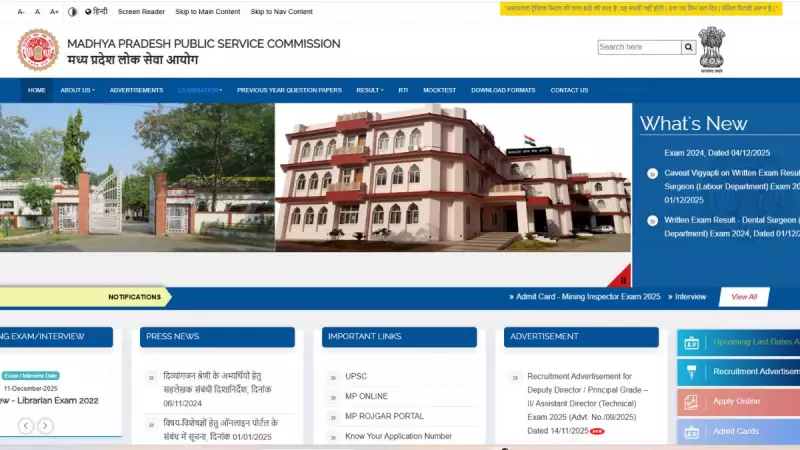Open the RTI menu item

[x=403, y=90]
